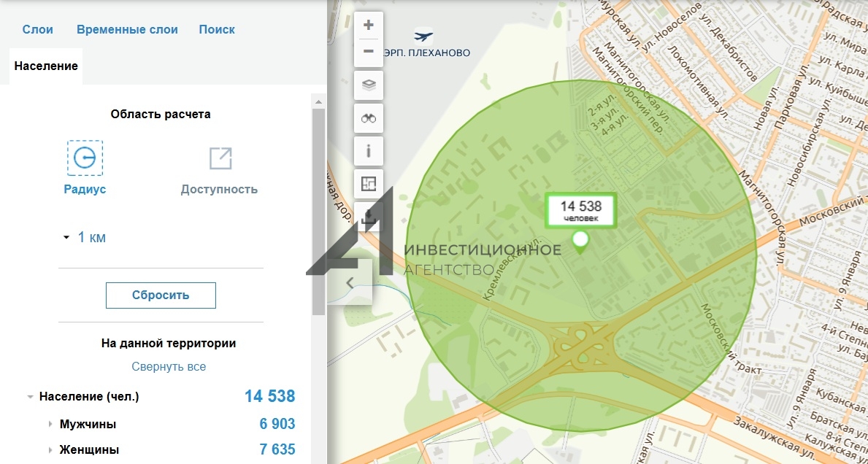
Task: Expand the Мужчины breakdown
Action: (50, 425)
